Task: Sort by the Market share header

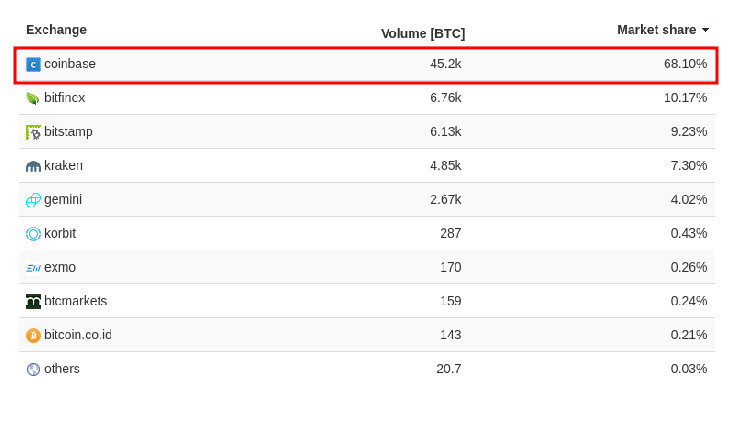Action: [657, 29]
